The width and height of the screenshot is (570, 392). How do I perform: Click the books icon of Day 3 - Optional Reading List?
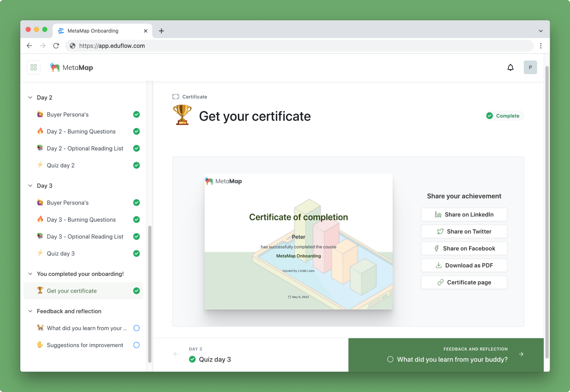(x=40, y=236)
